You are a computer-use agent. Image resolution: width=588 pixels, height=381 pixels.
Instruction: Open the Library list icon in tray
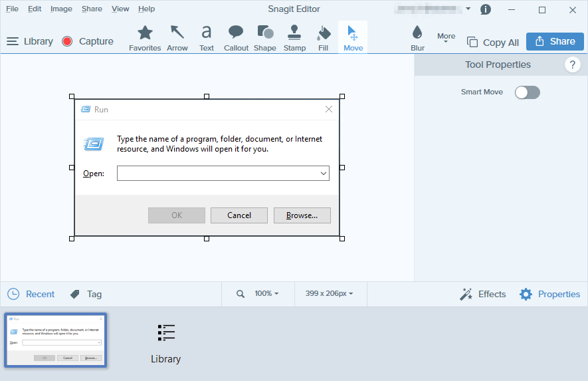pos(166,332)
